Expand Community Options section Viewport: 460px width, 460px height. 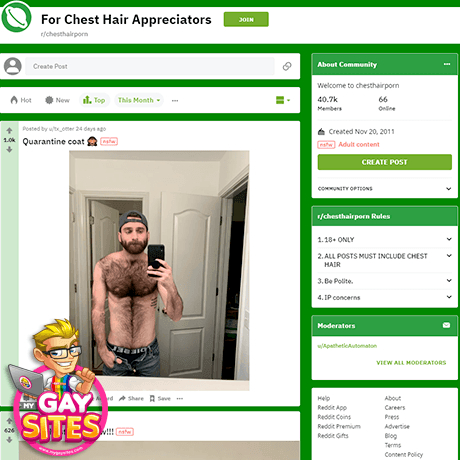(x=385, y=189)
